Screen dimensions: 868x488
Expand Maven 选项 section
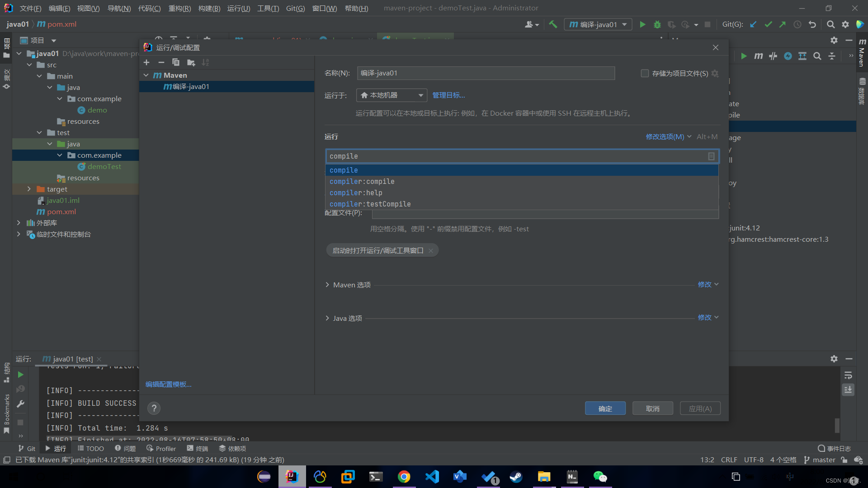[x=327, y=285]
